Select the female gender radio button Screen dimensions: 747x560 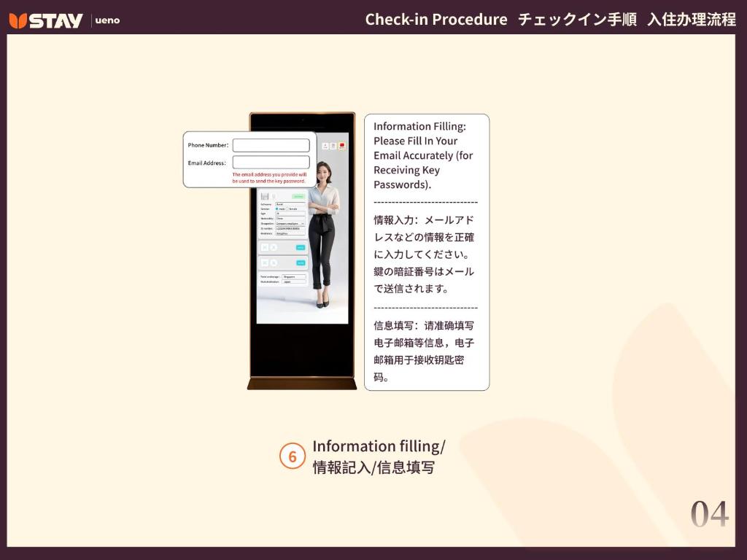(x=288, y=209)
